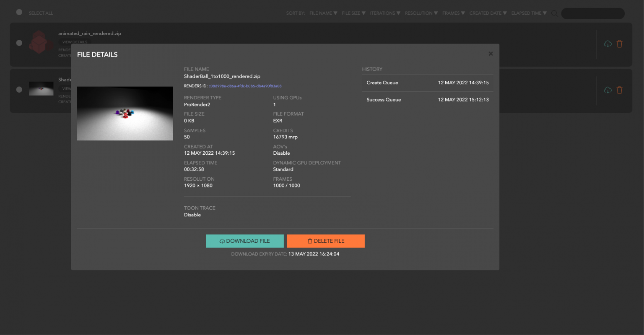Toggle the Select All checkbox
Viewport: 644px width, 335px height.
(19, 12)
